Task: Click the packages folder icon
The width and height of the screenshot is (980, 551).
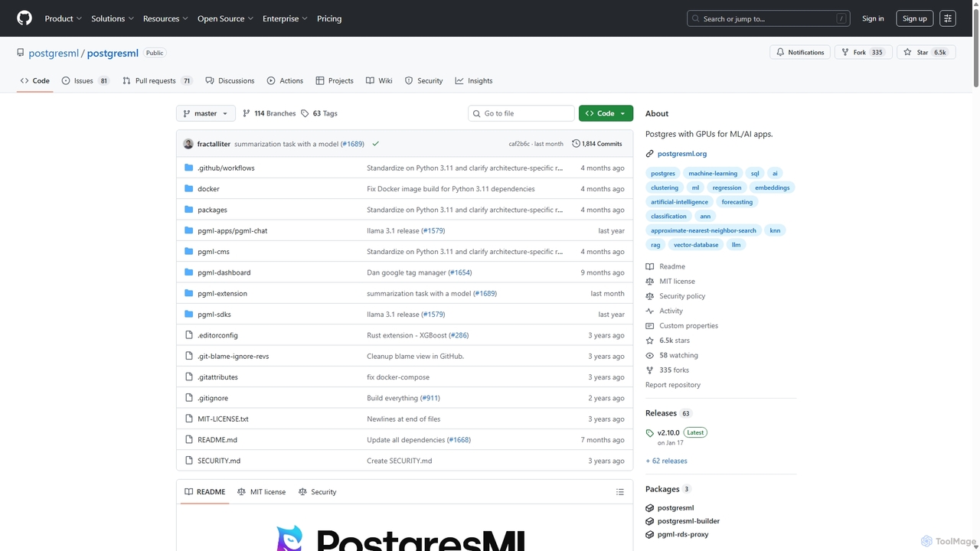Action: [x=189, y=210]
